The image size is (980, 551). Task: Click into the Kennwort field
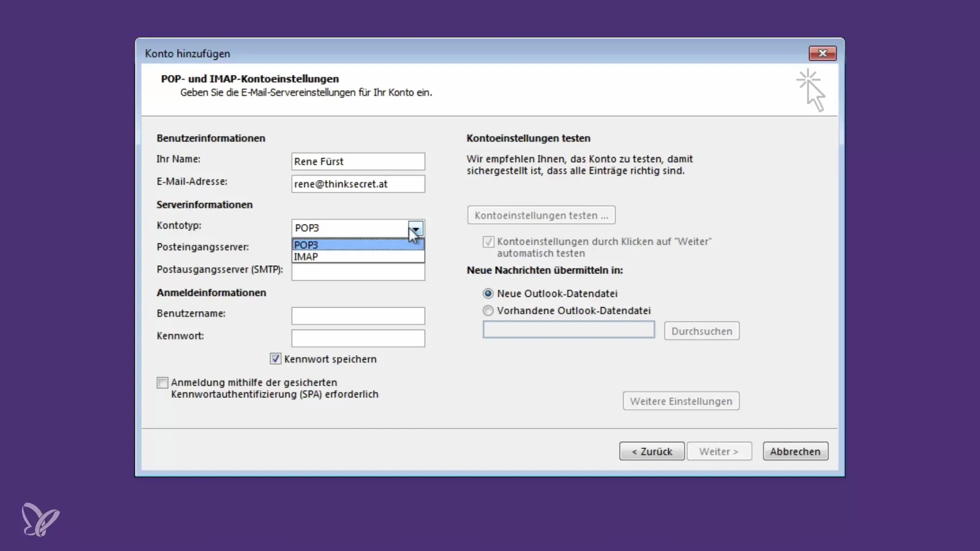(358, 338)
